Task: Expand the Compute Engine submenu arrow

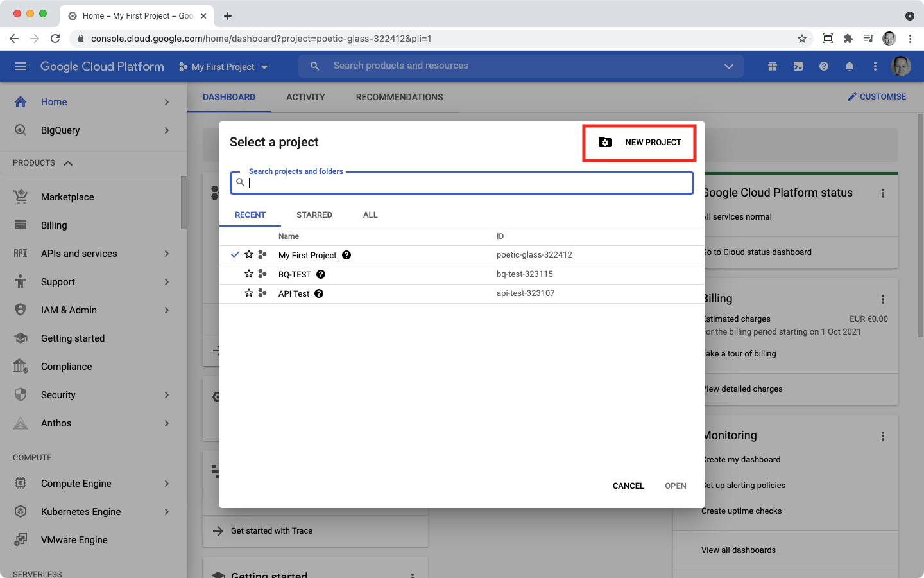Action: click(x=167, y=484)
